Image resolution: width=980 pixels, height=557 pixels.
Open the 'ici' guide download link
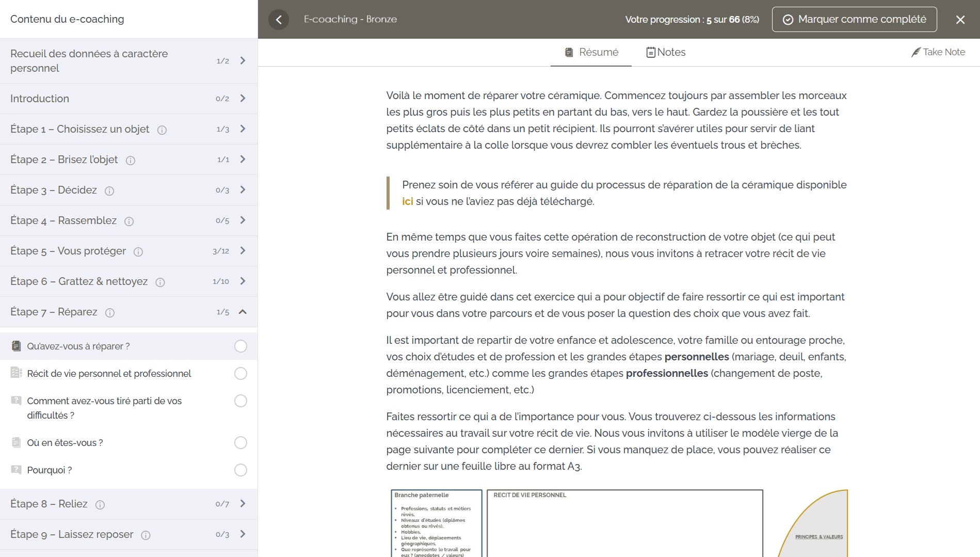click(x=407, y=201)
